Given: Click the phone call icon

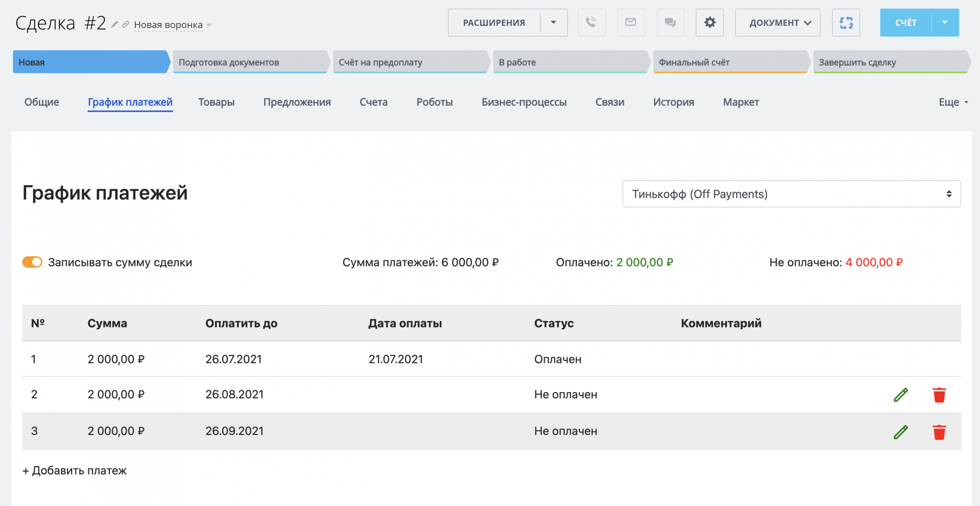Looking at the screenshot, I should pos(591,22).
